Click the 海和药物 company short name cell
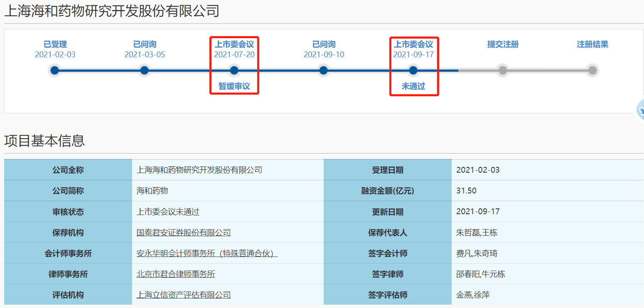This screenshot has height=308, width=644. [228, 191]
